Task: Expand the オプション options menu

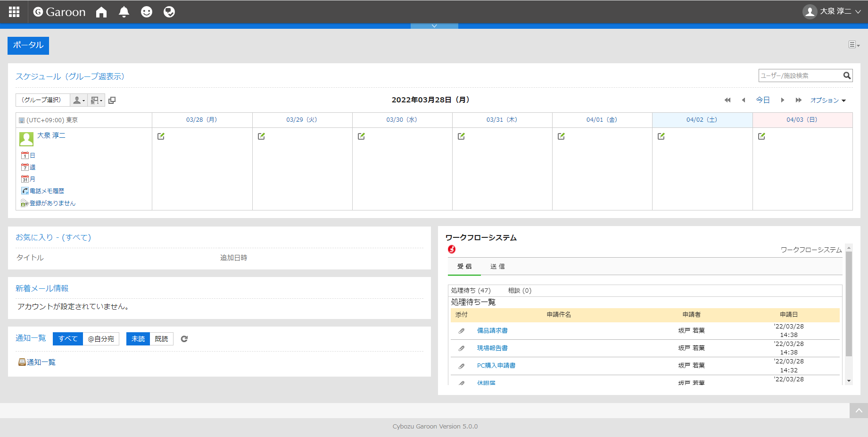Action: pyautogui.click(x=828, y=100)
